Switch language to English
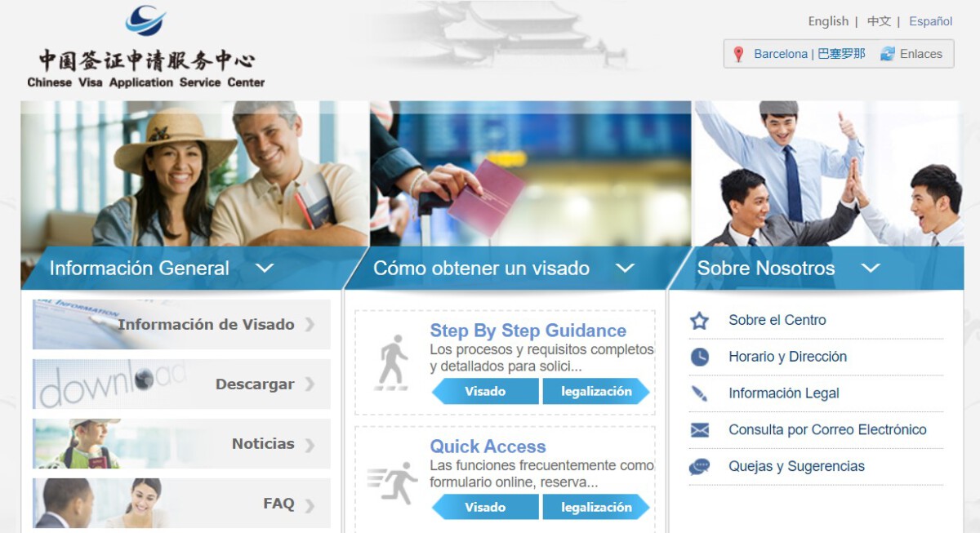The image size is (980, 533). [828, 21]
